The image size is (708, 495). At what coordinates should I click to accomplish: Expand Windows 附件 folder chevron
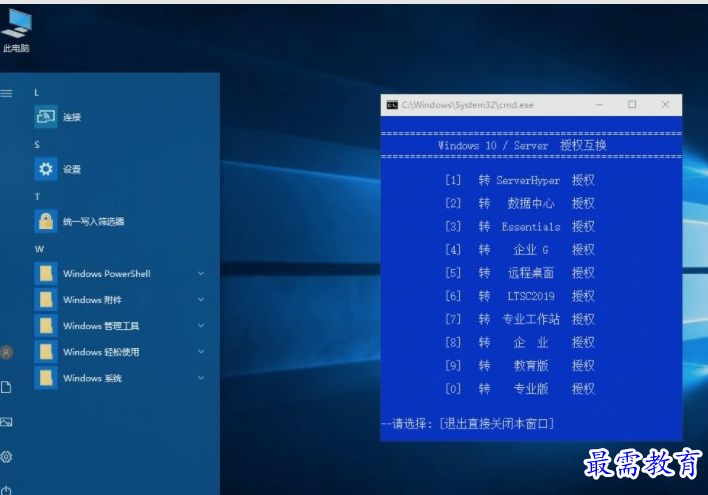pyautogui.click(x=201, y=299)
